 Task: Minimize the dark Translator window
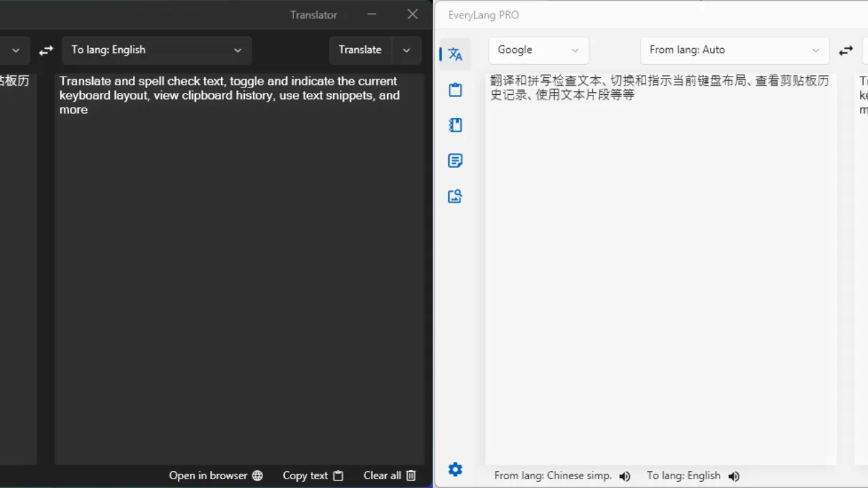(x=372, y=14)
